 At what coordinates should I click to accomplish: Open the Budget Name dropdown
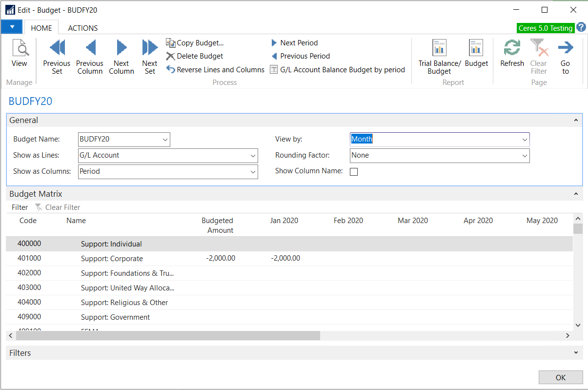164,140
